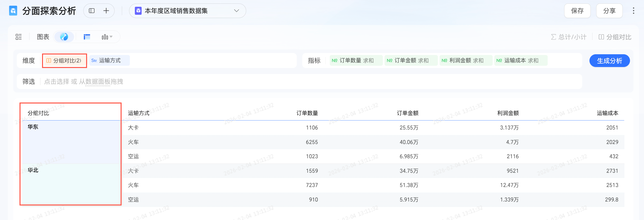Click the 运输方式 dimension tag

(109, 60)
